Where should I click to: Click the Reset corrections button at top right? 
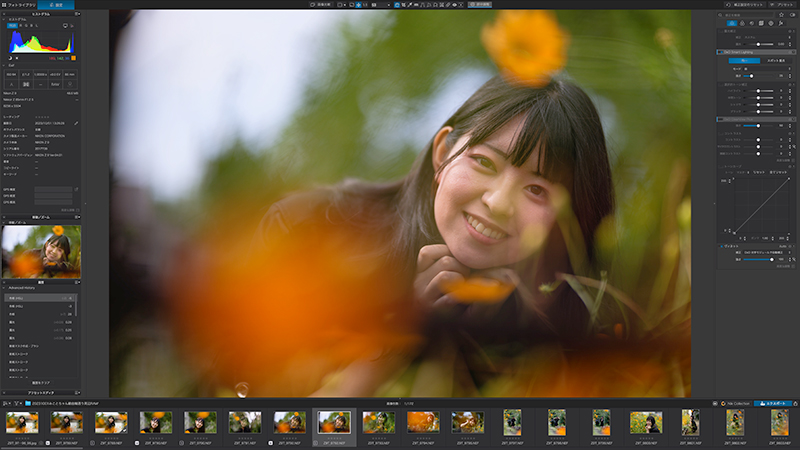coord(745,5)
